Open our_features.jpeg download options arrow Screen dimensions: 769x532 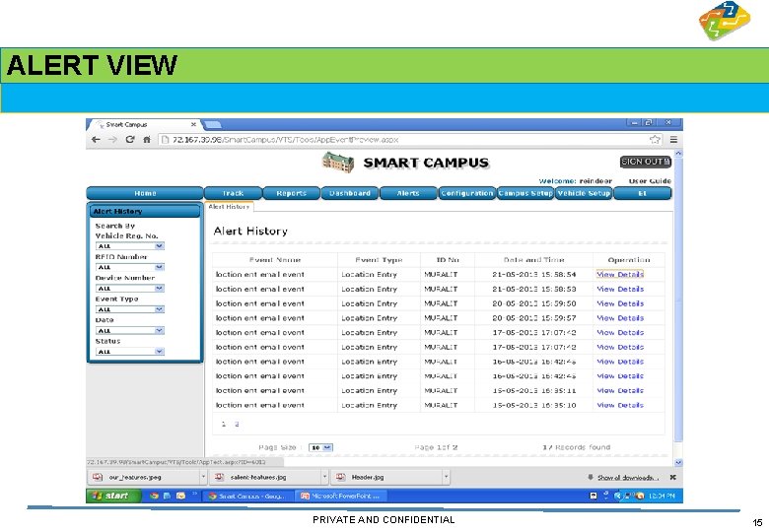[203, 477]
